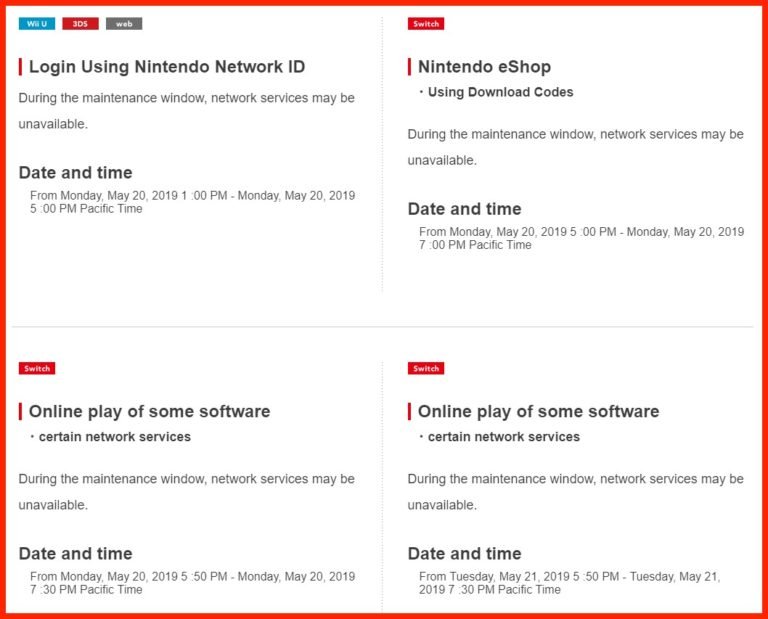The height and width of the screenshot is (619, 768).
Task: Select the Switch badge in the bottom-left section
Action: [x=37, y=368]
